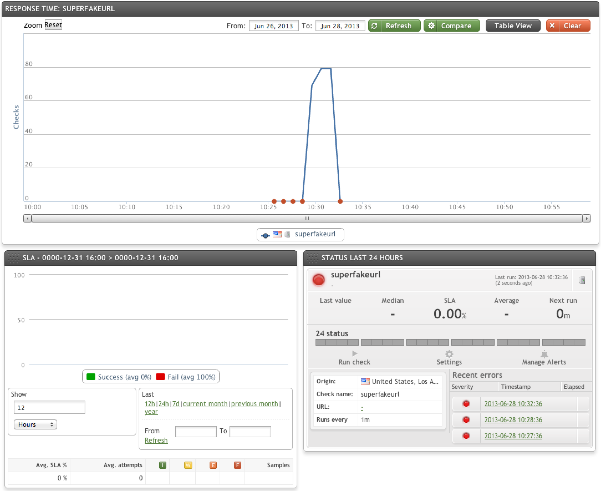
Task: Click the chart's horizontal time scrollbar
Action: click(306, 215)
